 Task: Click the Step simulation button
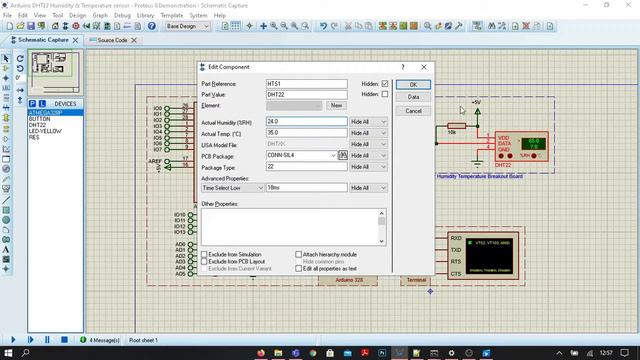coord(31,340)
